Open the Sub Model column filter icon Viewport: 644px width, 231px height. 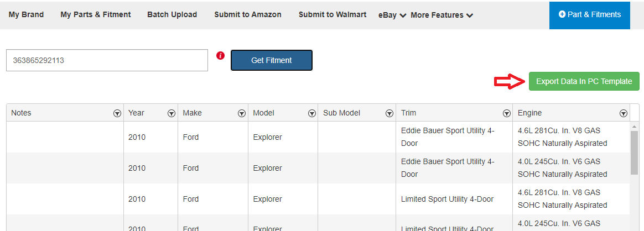389,114
